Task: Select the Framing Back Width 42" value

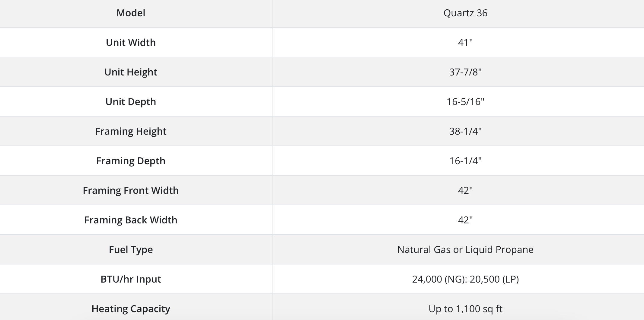Action: (x=465, y=220)
